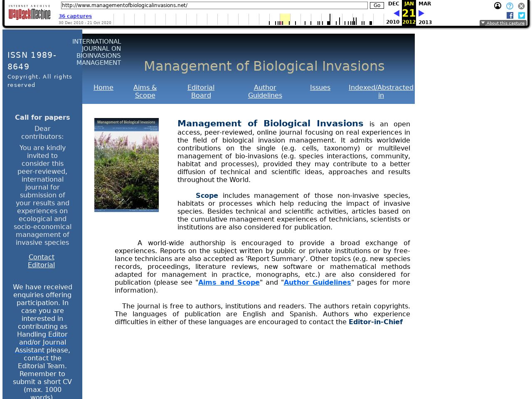Open the Editorial Board menu item
Screen dimensions: 532x399
pos(201,91)
